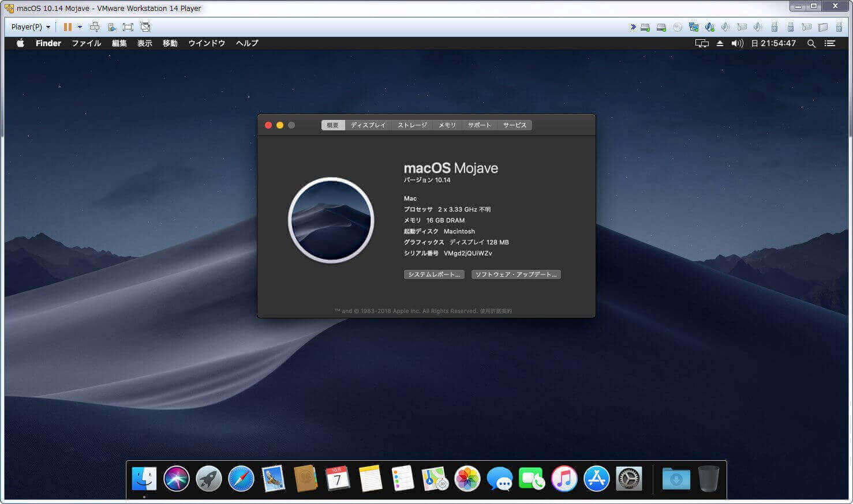Open the power options arrow beside pause

click(80, 27)
